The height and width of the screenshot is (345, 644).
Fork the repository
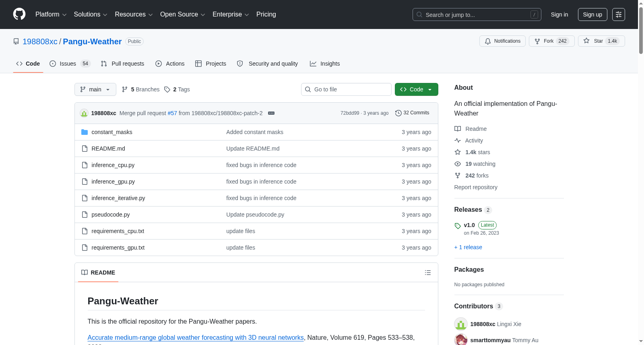551,41
